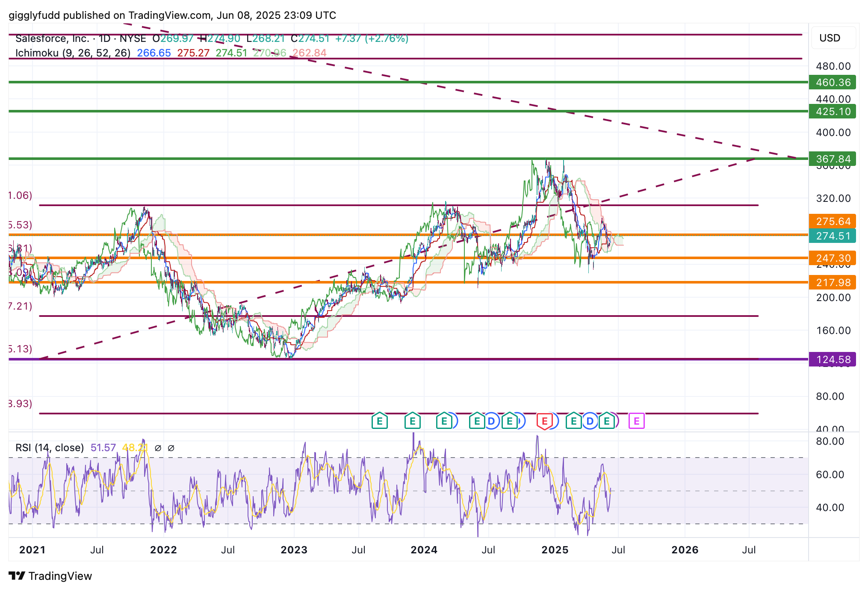Click the 320.00 price axis label
The image size is (868, 591).
[833, 198]
